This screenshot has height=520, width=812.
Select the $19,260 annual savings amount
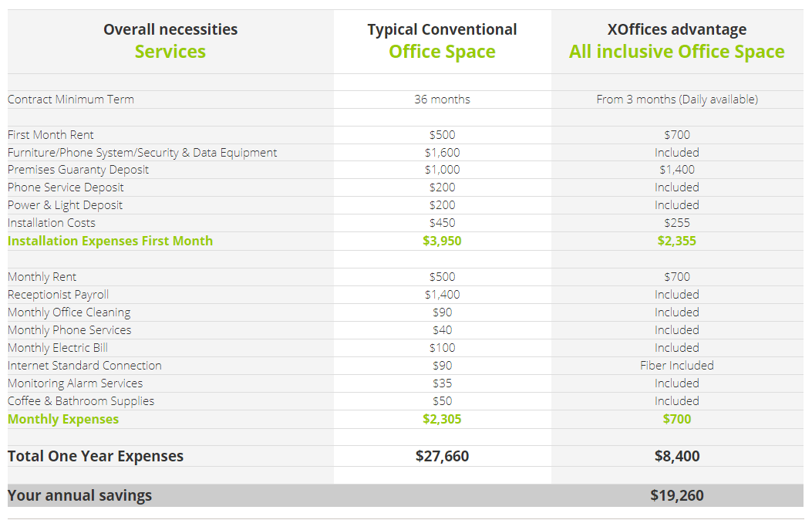(677, 495)
